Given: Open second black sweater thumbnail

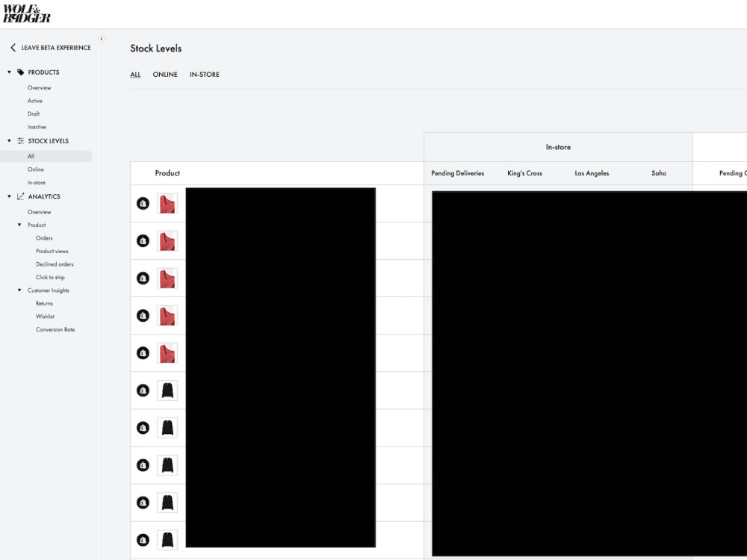Looking at the screenshot, I should coord(167,428).
